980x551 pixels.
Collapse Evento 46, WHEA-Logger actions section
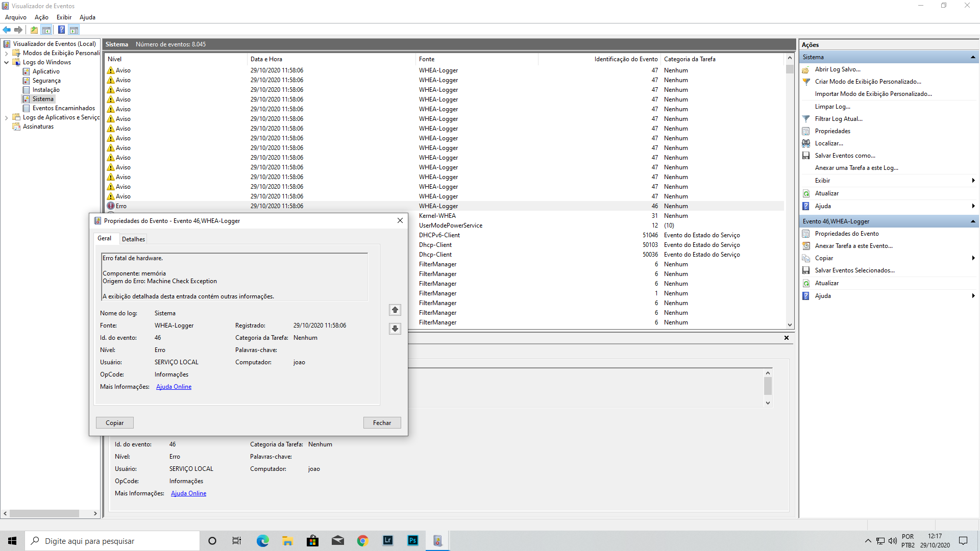(x=973, y=221)
